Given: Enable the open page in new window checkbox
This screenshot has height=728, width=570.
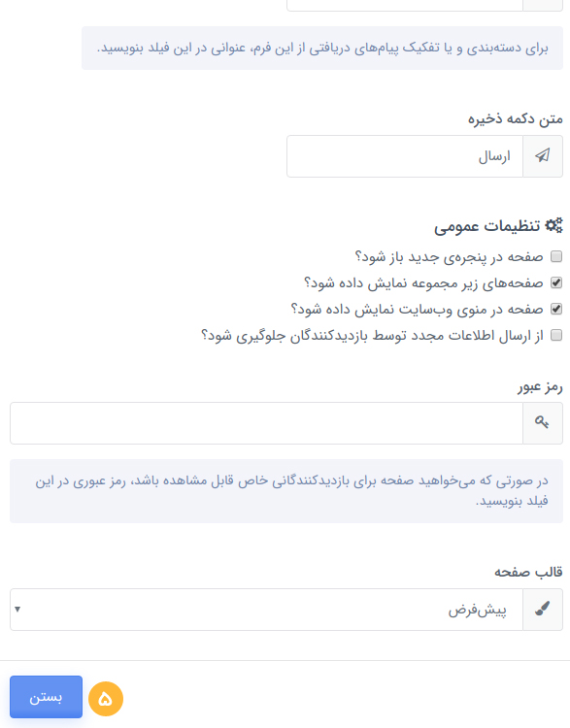Looking at the screenshot, I should coord(556,256).
